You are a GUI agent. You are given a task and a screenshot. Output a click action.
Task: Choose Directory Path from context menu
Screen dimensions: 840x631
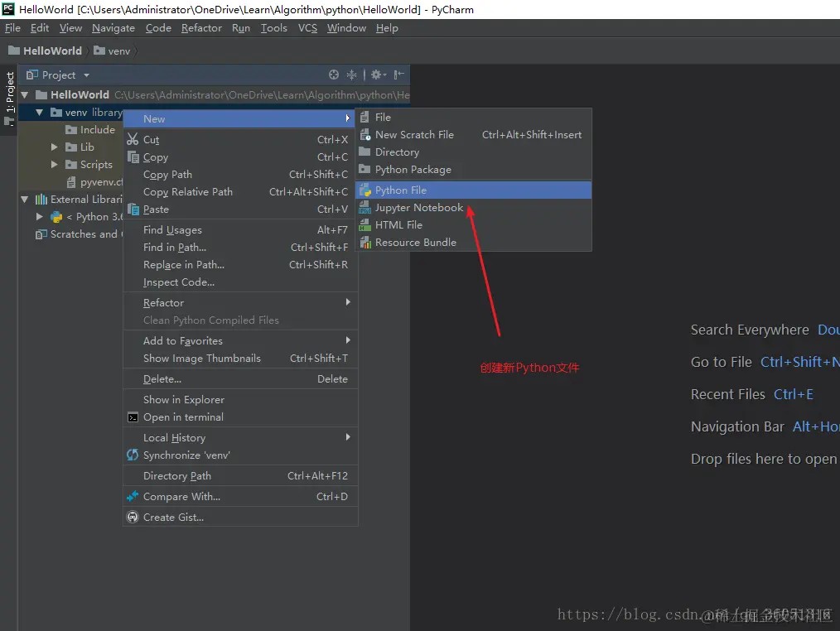240,475
